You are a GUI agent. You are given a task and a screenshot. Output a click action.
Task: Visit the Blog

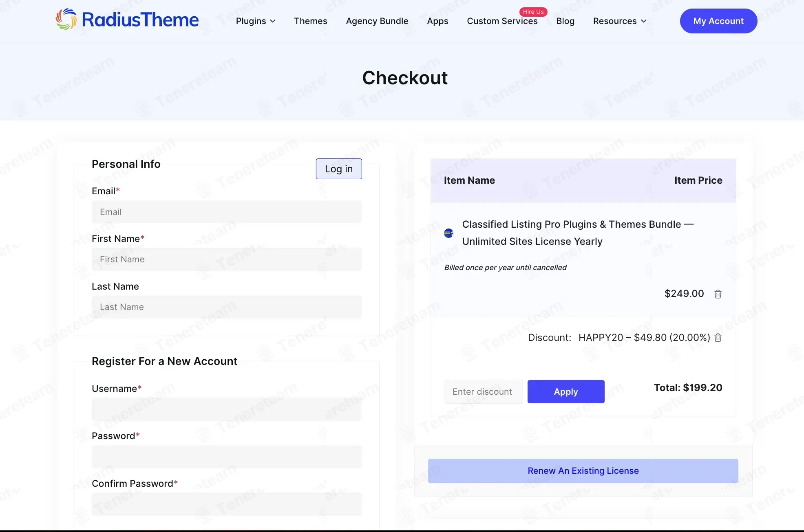coord(565,21)
